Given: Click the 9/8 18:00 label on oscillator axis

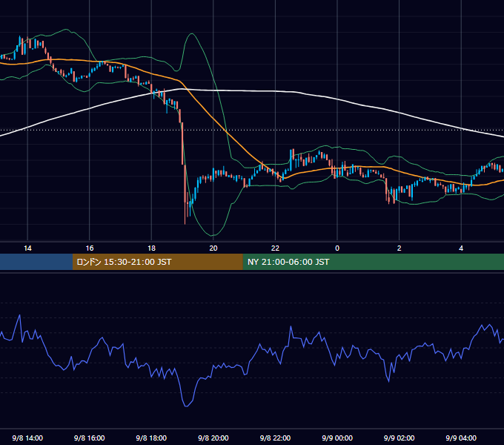Looking at the screenshot, I should click(x=151, y=438).
